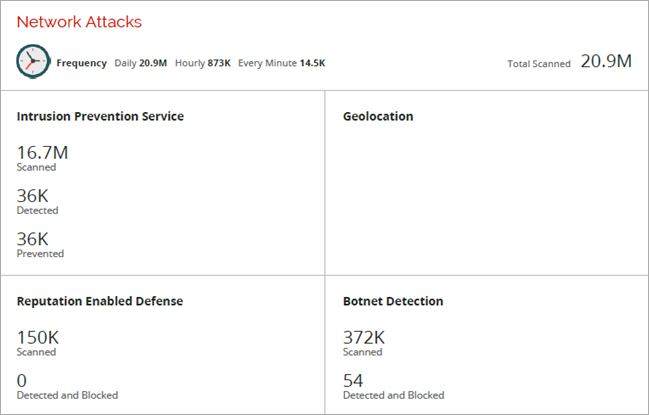
Task: Click the empty Geolocation panel area
Action: (486, 200)
